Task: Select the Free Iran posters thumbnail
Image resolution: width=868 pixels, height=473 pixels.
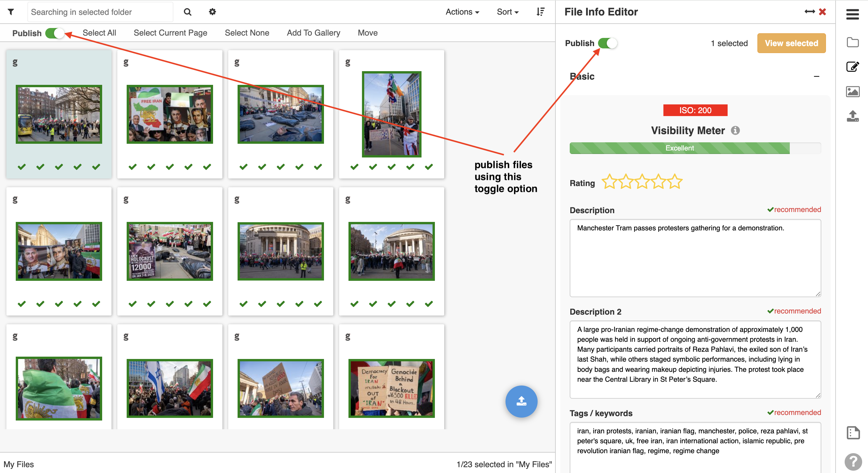Action: [x=170, y=114]
